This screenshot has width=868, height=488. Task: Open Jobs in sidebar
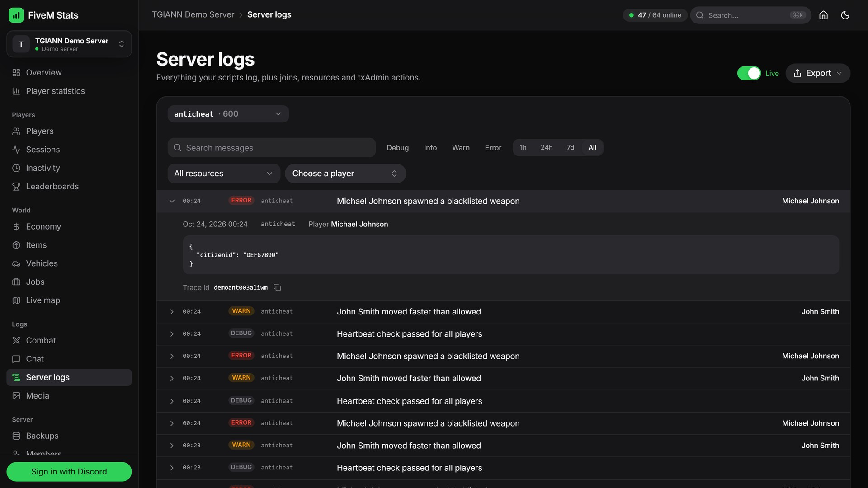(69, 282)
